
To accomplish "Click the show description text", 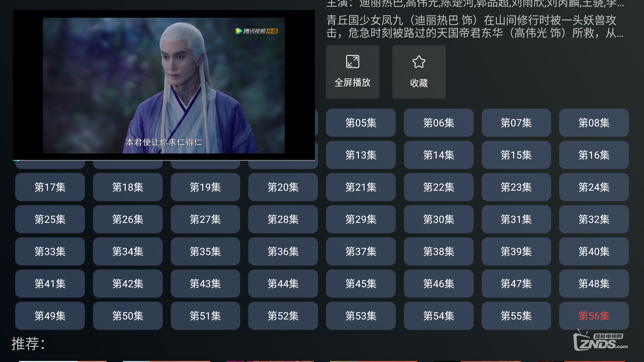I will point(475,26).
